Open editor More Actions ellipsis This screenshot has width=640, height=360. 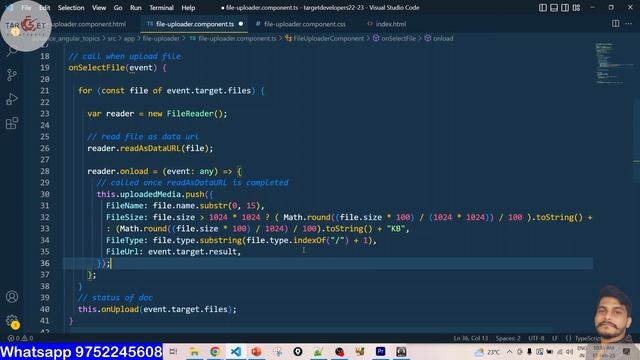pyautogui.click(x=629, y=24)
